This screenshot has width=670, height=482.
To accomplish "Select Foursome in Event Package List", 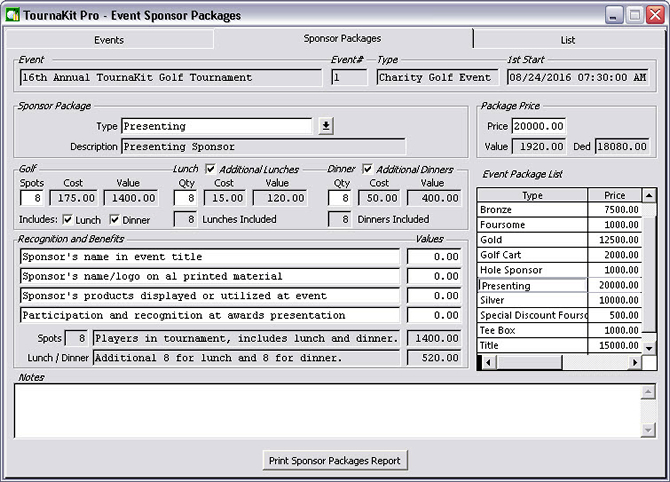I will coord(532,225).
